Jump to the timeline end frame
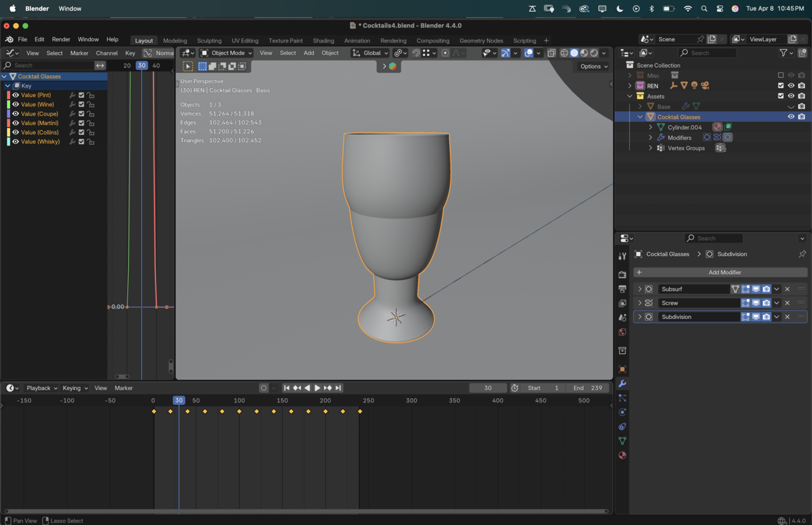 click(338, 389)
